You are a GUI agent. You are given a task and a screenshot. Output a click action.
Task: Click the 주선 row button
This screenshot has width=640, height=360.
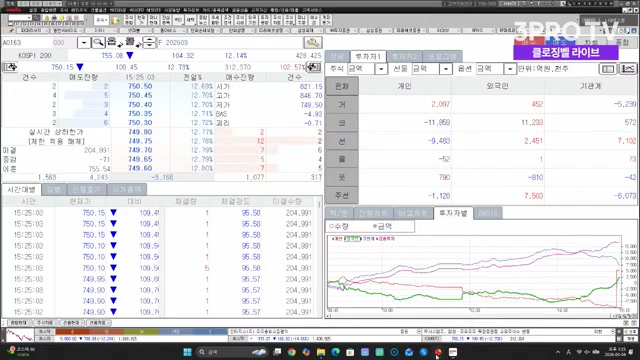(x=342, y=196)
